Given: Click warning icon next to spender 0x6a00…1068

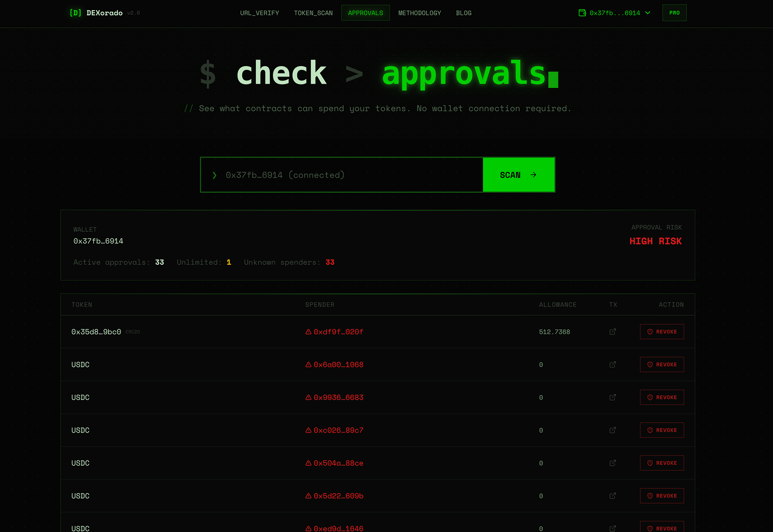Looking at the screenshot, I should (x=308, y=364).
